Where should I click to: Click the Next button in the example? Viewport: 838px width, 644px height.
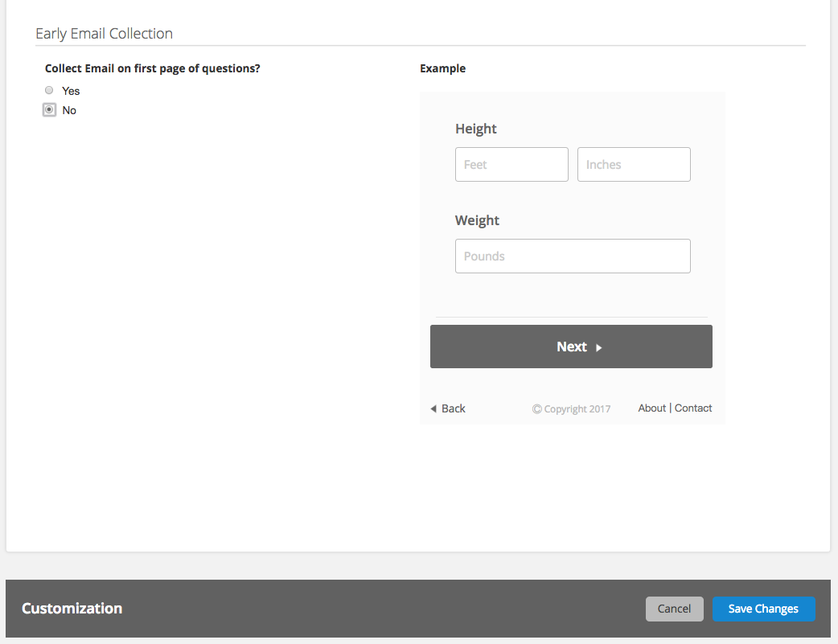[x=571, y=347]
